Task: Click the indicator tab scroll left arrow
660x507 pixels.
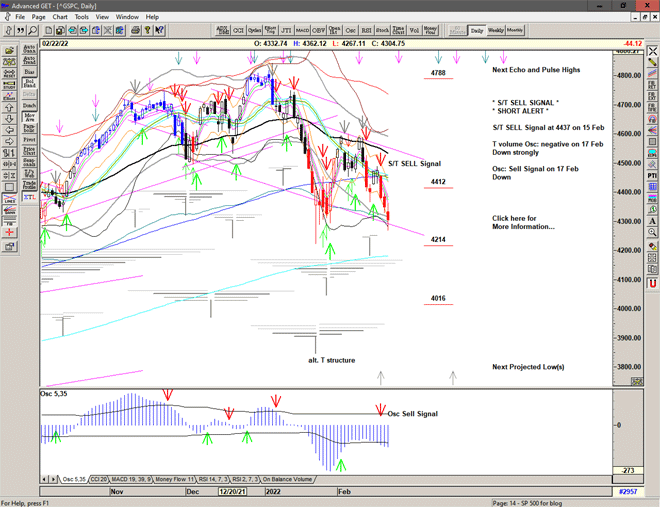Action: coord(45,480)
